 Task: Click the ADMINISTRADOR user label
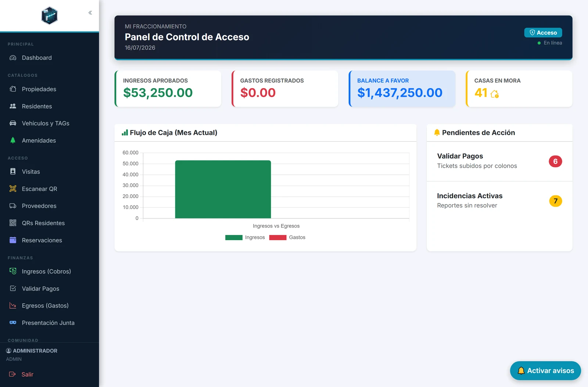(x=35, y=351)
